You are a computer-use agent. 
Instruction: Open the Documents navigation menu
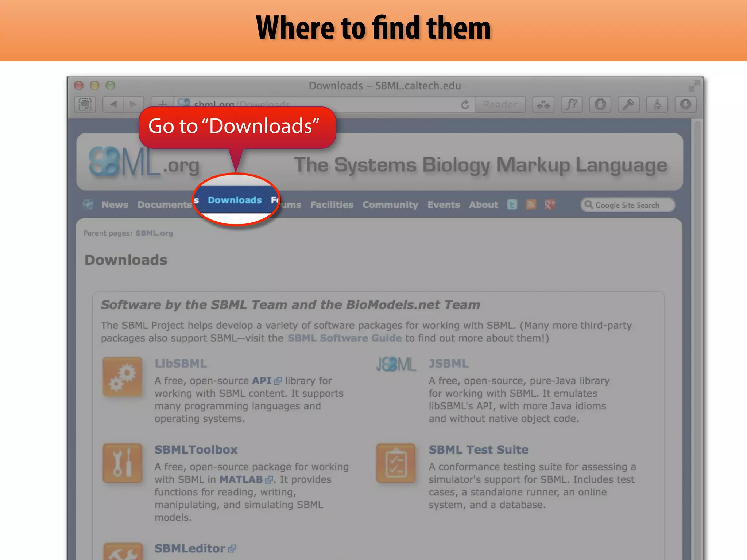[165, 205]
